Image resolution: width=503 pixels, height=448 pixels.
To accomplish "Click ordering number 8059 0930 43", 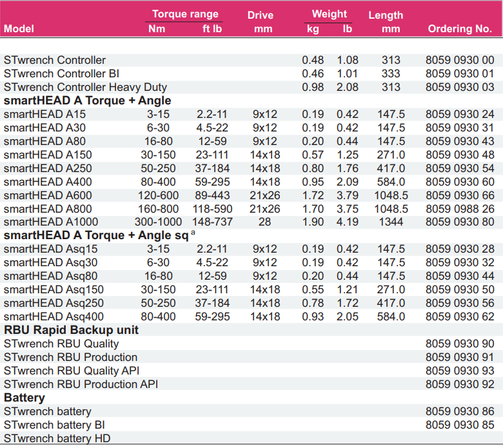I will click(x=460, y=141).
